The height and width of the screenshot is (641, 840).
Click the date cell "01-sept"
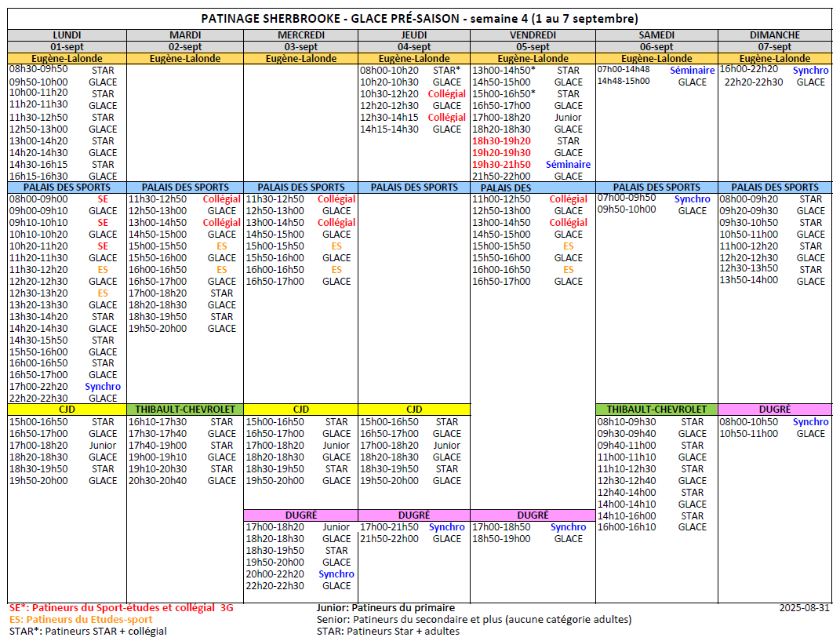pyautogui.click(x=67, y=46)
